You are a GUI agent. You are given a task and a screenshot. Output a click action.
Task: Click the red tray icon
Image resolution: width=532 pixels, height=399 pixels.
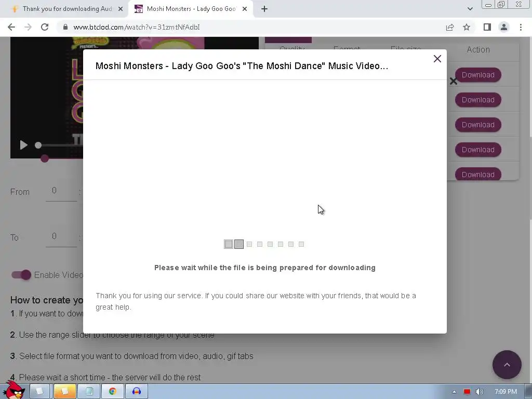coord(467,392)
